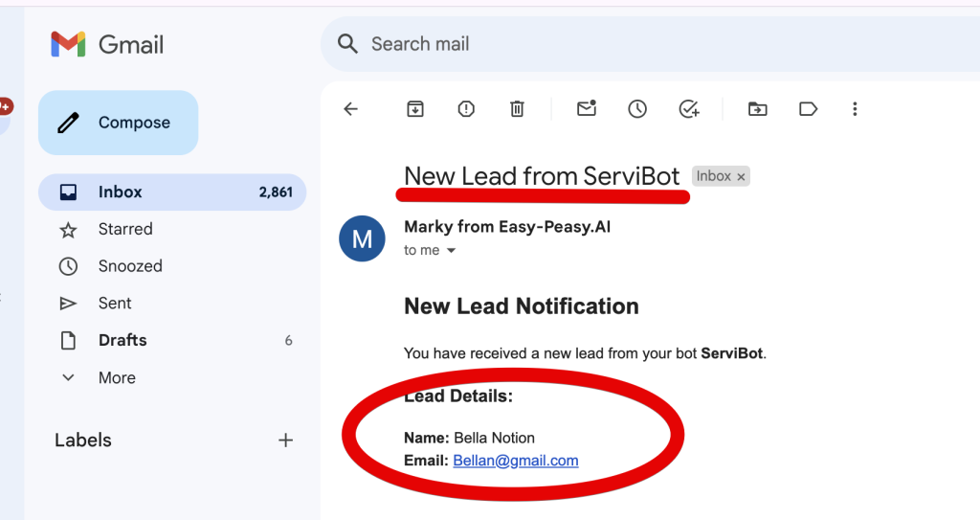This screenshot has height=520, width=980.
Task: Click the Compose button
Action: tap(118, 123)
